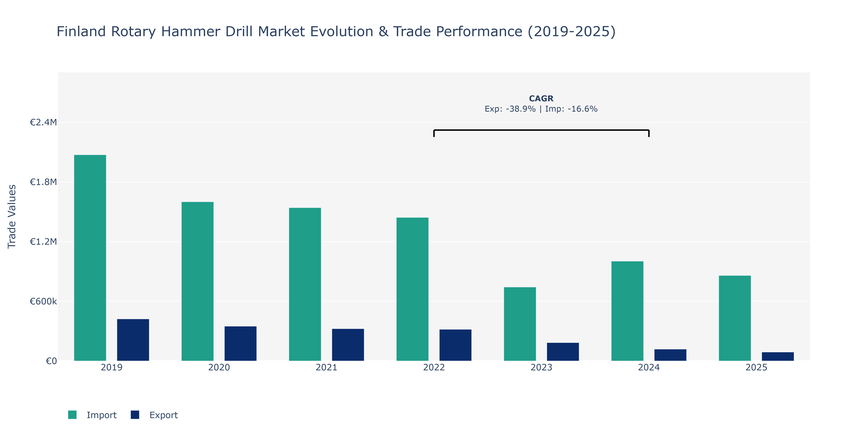Click the 2022 x-axis label
The image size is (868, 434).
click(434, 367)
